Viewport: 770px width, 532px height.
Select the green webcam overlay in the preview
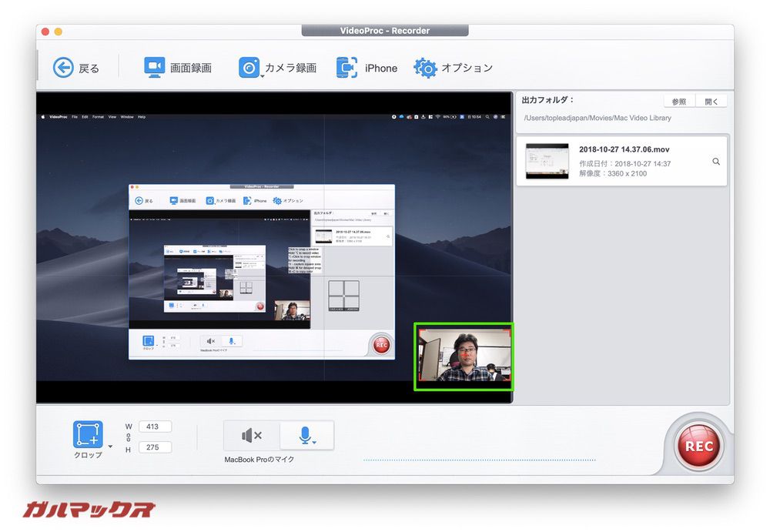point(464,356)
